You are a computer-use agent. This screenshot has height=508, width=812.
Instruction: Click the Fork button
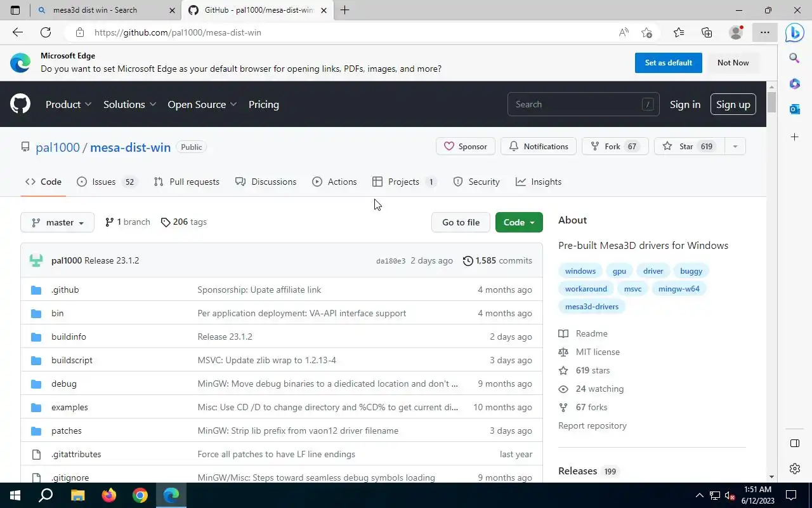615,147
